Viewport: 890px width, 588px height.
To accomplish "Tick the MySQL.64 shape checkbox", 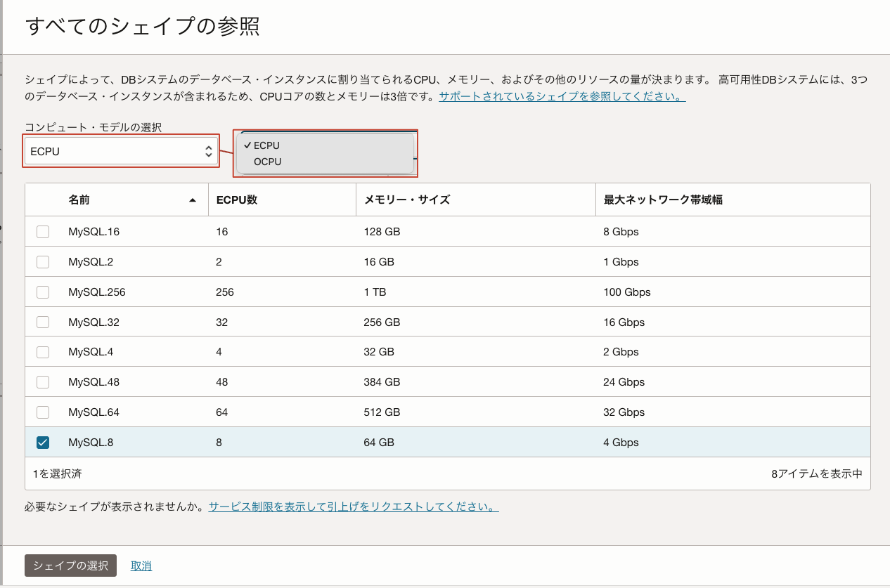I will [x=43, y=412].
